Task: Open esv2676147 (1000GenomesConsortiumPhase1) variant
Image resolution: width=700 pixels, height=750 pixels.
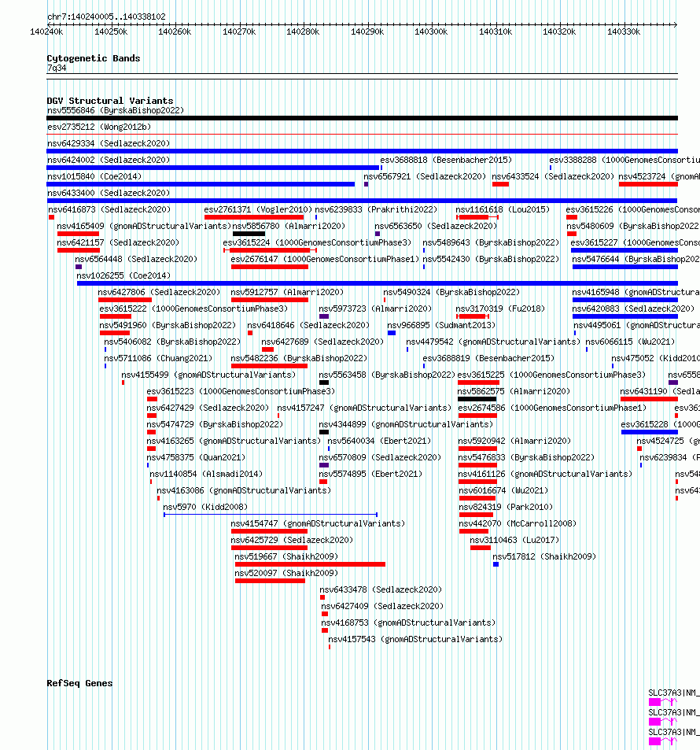Action: [325, 259]
